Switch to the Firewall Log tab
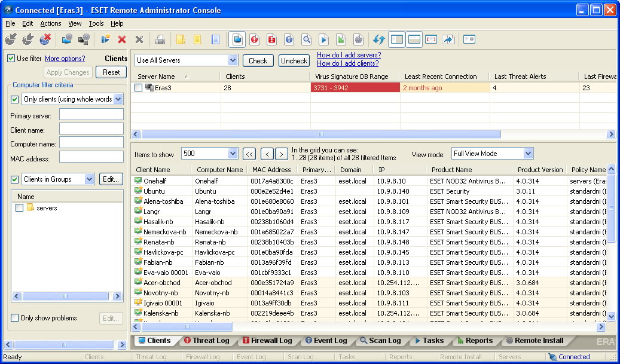620x364 pixels. click(x=267, y=341)
